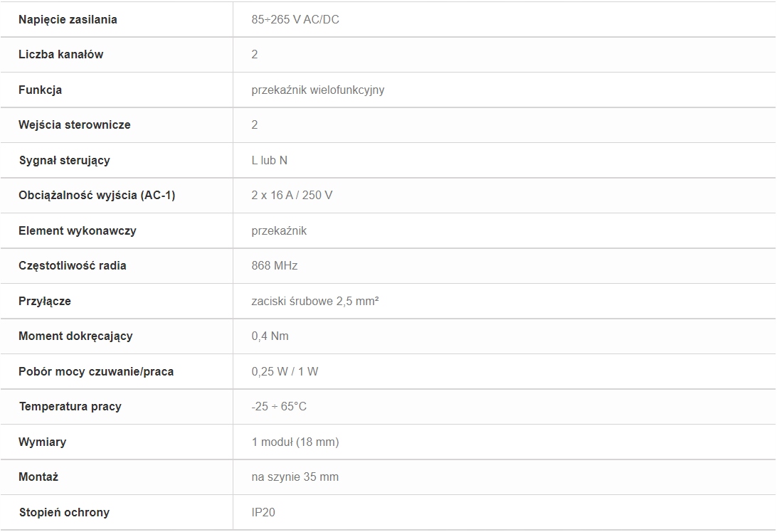Select the "Częstotliwość radia" label
Screen dimensions: 777x532
coord(72,265)
